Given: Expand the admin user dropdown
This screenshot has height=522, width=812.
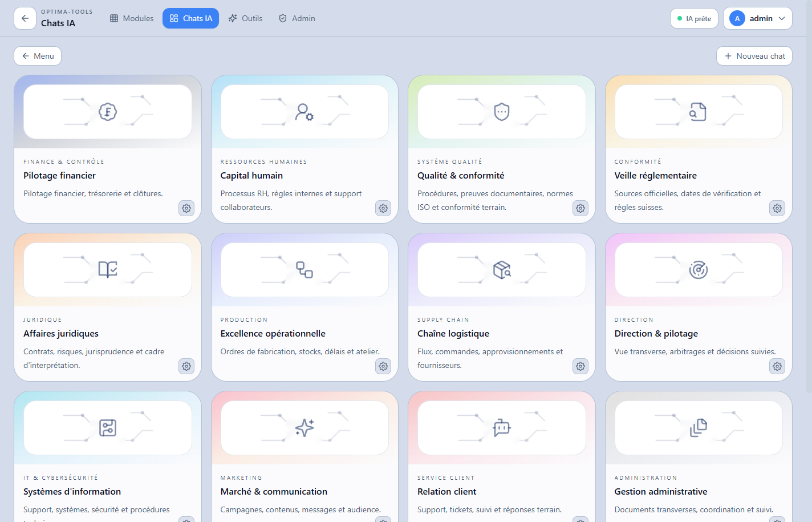Looking at the screenshot, I should point(758,18).
